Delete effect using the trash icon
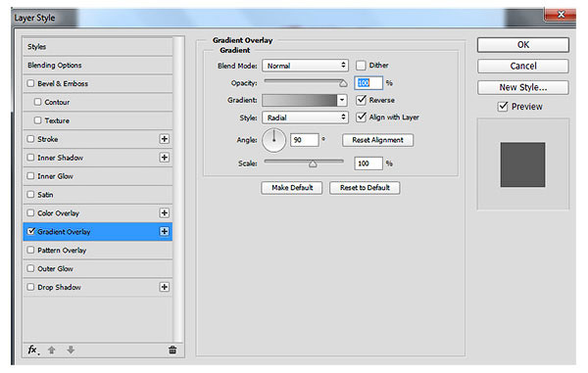The width and height of the screenshot is (588, 373). tap(172, 350)
